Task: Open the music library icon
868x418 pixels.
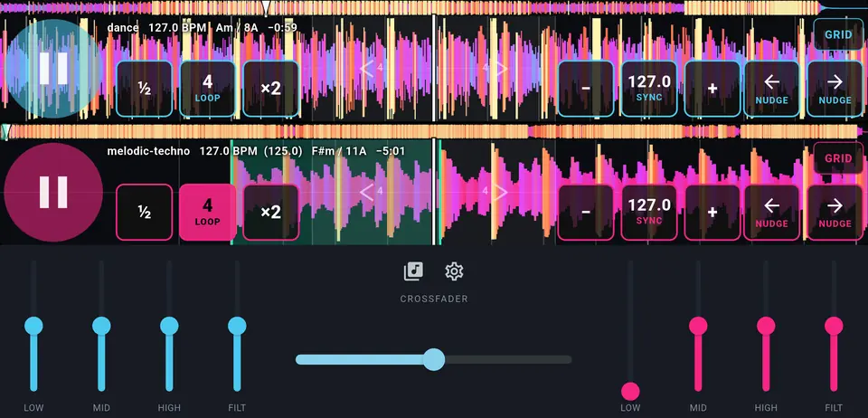Action: (413, 271)
